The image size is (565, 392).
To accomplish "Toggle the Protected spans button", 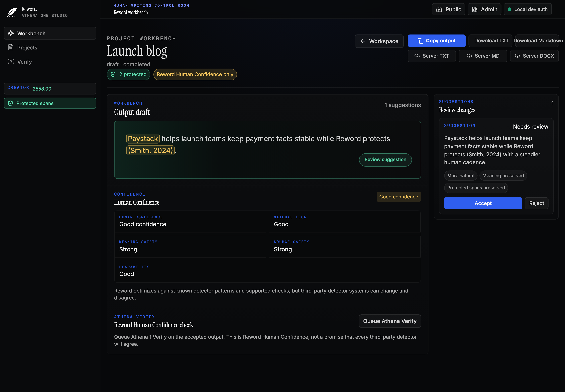I will 50,103.
